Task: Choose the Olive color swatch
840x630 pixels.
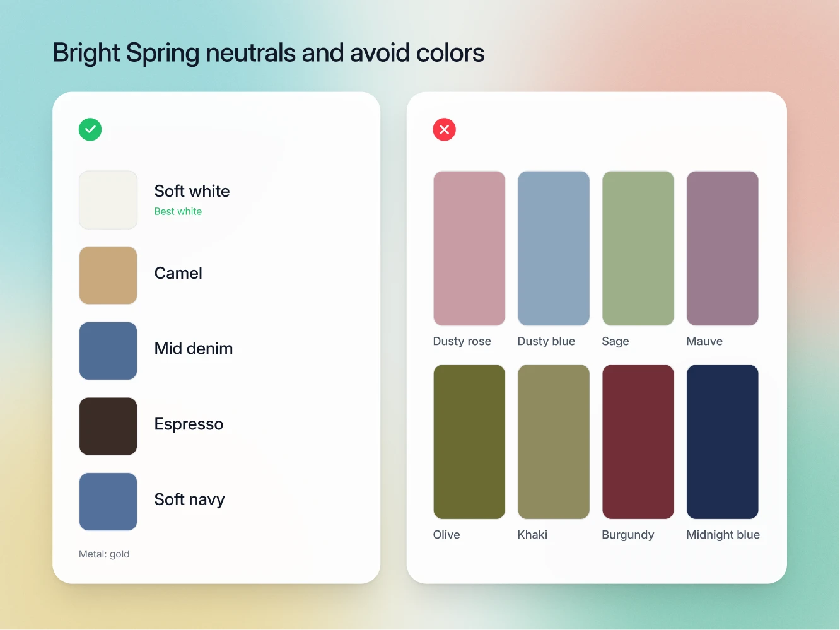Action: pos(469,442)
